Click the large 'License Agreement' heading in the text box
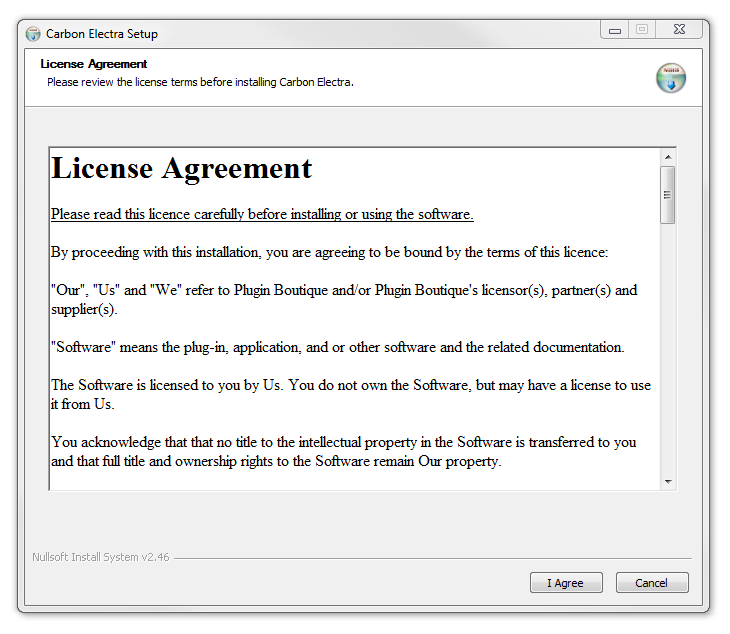Image resolution: width=730 pixels, height=634 pixels. [x=182, y=168]
